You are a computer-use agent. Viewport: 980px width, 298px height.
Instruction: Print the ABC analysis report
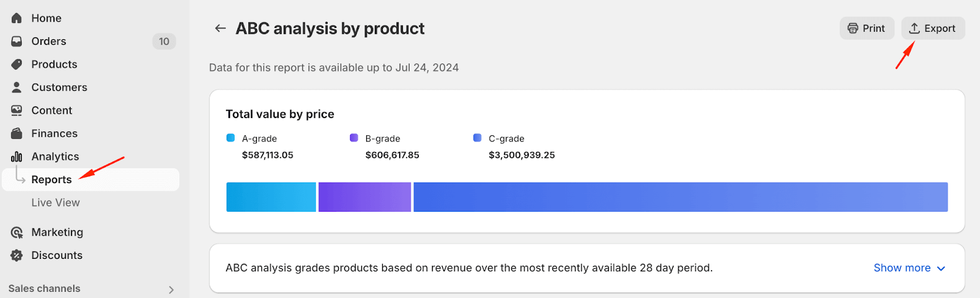tap(866, 29)
